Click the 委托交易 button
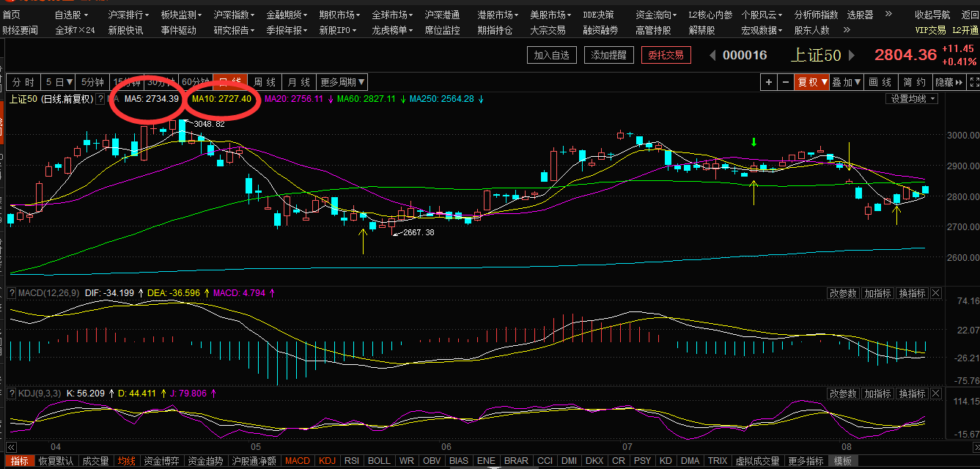Viewport: 980px width, 469px height. 666,55
